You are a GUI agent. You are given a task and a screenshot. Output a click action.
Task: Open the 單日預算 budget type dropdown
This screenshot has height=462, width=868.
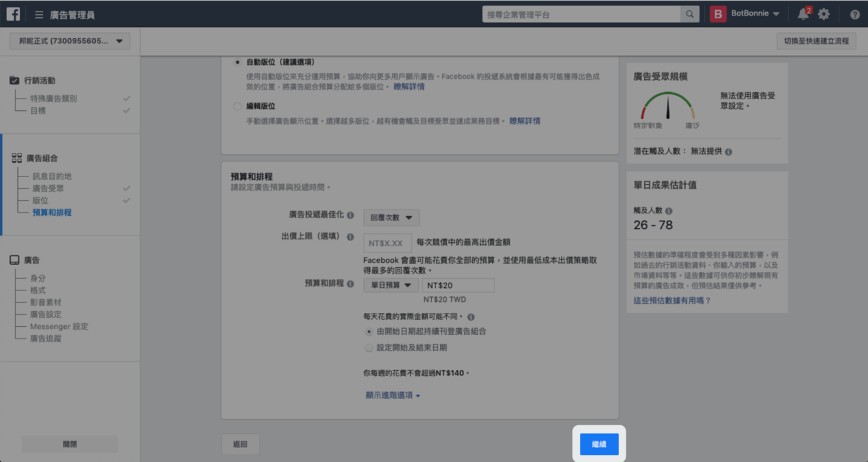391,285
